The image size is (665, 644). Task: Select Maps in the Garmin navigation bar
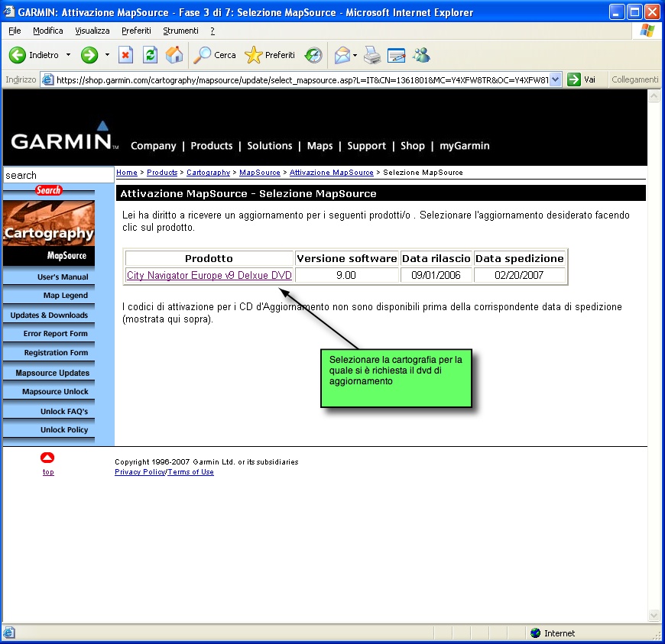coord(320,146)
